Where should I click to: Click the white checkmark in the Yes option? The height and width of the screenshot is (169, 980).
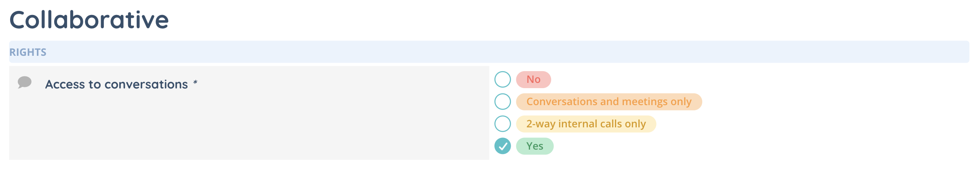click(503, 146)
